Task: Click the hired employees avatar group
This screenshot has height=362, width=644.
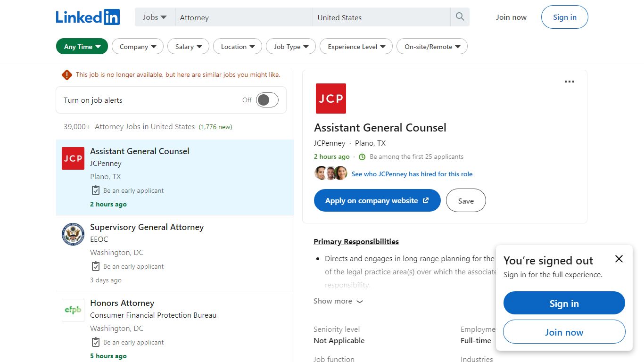Action: (x=331, y=173)
